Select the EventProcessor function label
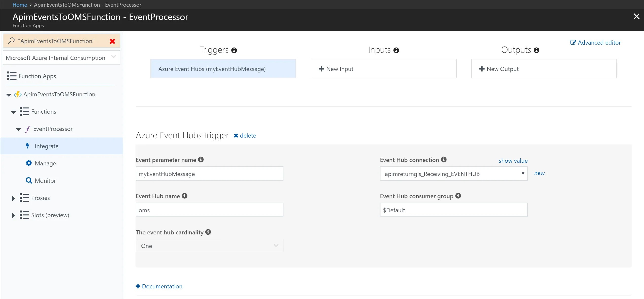The image size is (644, 299). coord(53,129)
